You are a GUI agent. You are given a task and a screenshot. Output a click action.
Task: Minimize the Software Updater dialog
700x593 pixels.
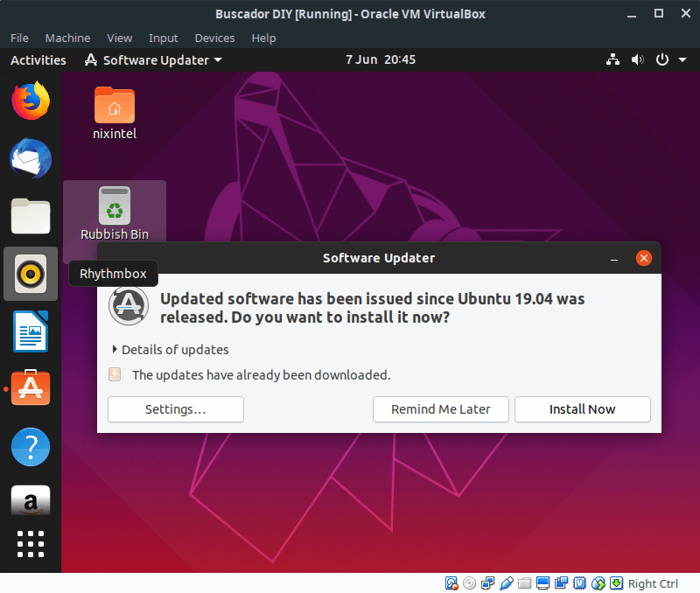[x=614, y=258]
